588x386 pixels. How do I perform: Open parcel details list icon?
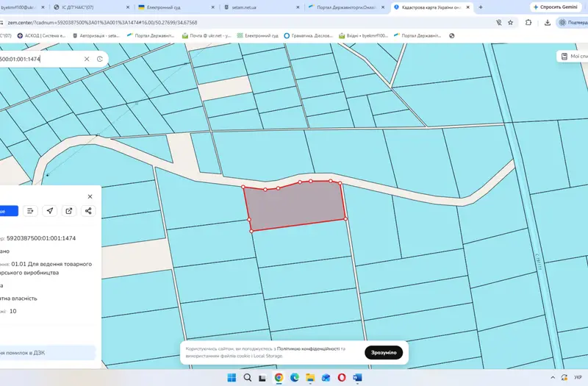[x=30, y=211]
